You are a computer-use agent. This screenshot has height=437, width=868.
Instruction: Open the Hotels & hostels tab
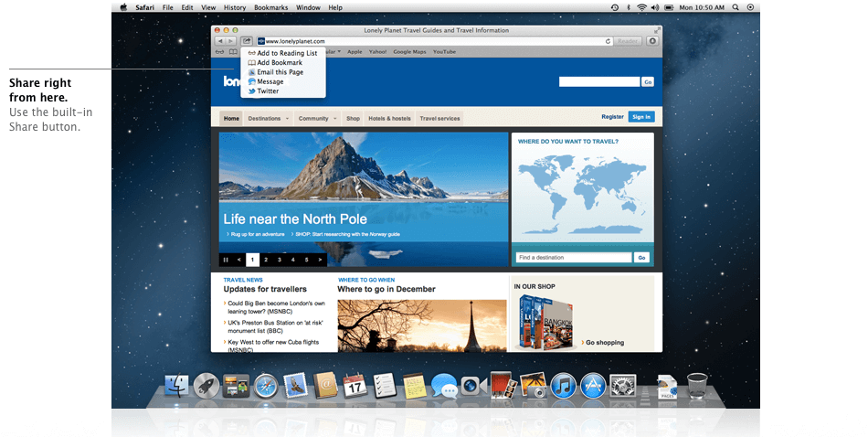tap(390, 119)
